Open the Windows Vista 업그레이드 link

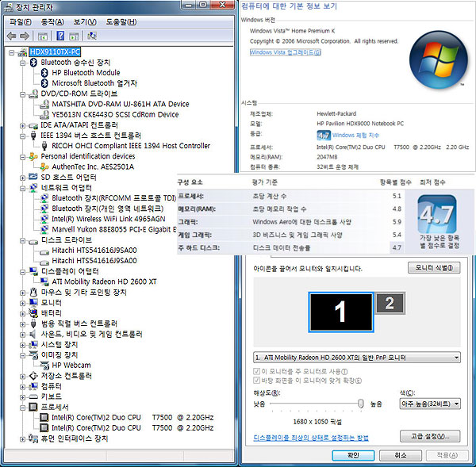click(285, 52)
